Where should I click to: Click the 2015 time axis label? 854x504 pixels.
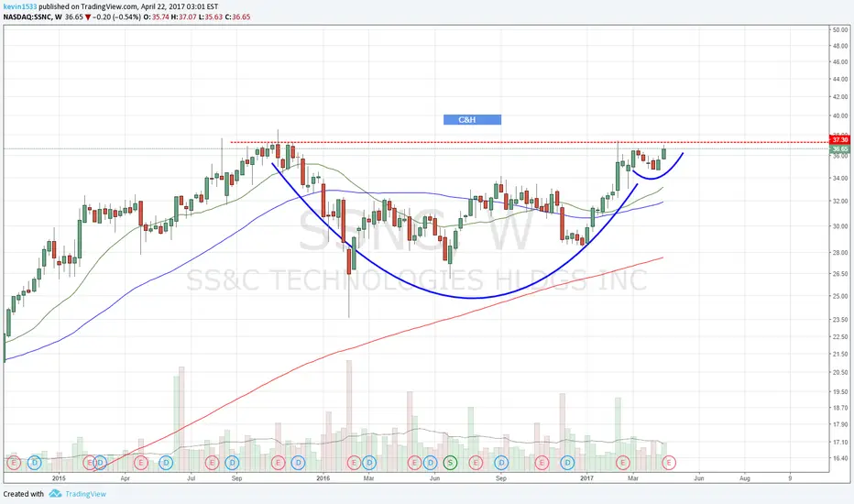pyautogui.click(x=59, y=478)
